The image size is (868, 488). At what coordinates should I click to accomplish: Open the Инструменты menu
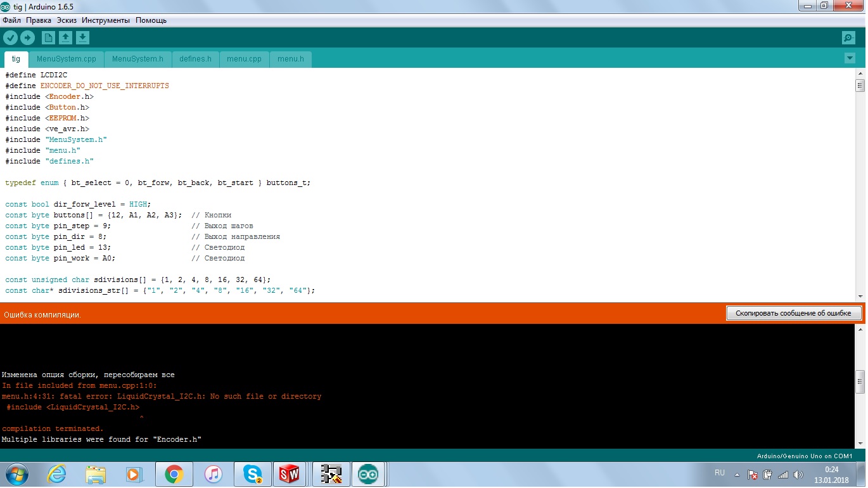pos(106,20)
